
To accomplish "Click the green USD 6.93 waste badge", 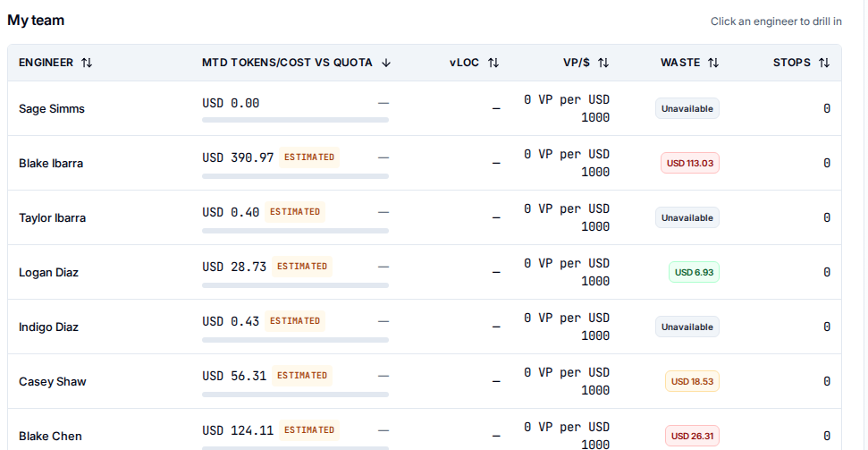I will (695, 272).
